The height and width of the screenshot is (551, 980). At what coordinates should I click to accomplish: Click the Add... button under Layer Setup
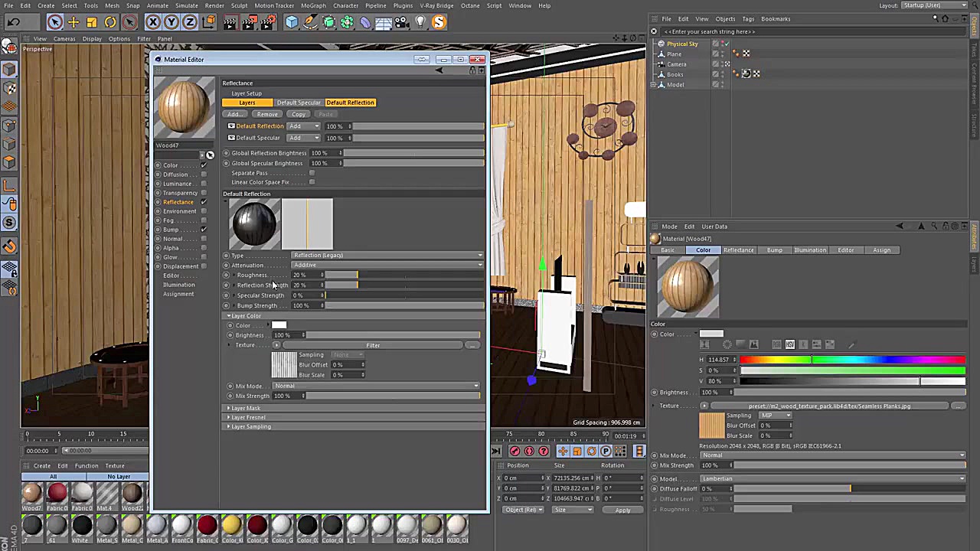[234, 114]
